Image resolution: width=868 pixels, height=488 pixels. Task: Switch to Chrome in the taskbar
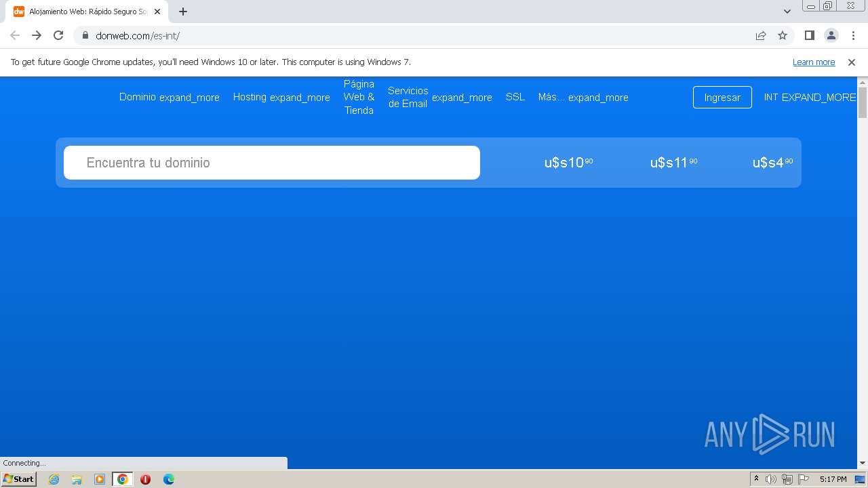pyautogui.click(x=123, y=479)
